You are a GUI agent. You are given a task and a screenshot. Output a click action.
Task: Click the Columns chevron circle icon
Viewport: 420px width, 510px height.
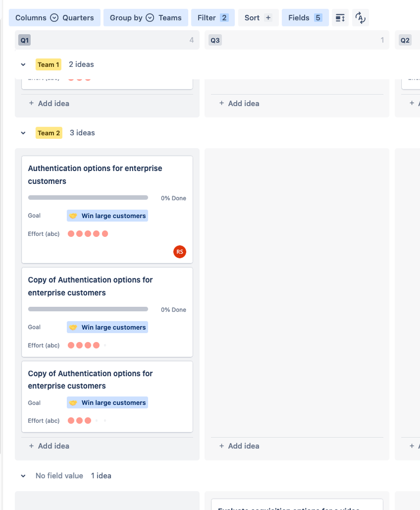[54, 17]
